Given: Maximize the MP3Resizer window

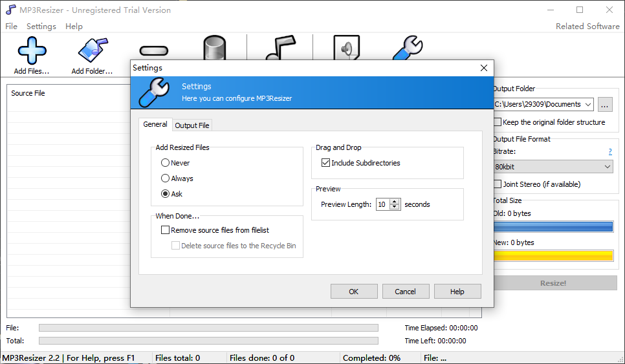Looking at the screenshot, I should (x=580, y=10).
